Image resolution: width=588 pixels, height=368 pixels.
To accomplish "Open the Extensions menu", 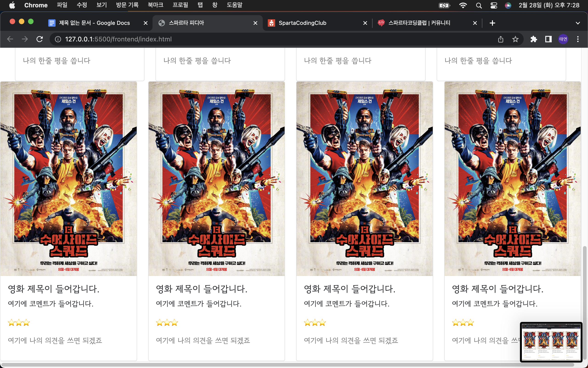I will (534, 39).
